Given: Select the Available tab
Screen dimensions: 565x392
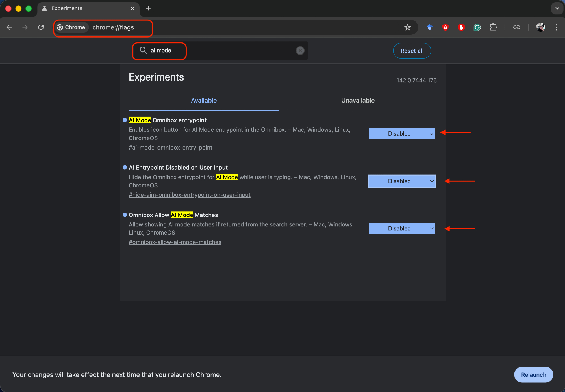Looking at the screenshot, I should click(x=204, y=101).
